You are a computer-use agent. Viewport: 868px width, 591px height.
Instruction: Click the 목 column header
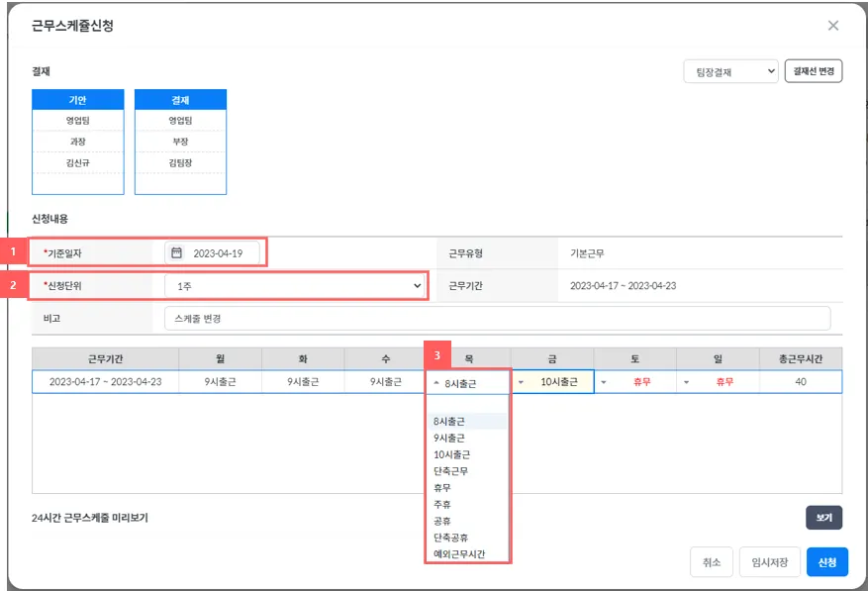pyautogui.click(x=469, y=359)
